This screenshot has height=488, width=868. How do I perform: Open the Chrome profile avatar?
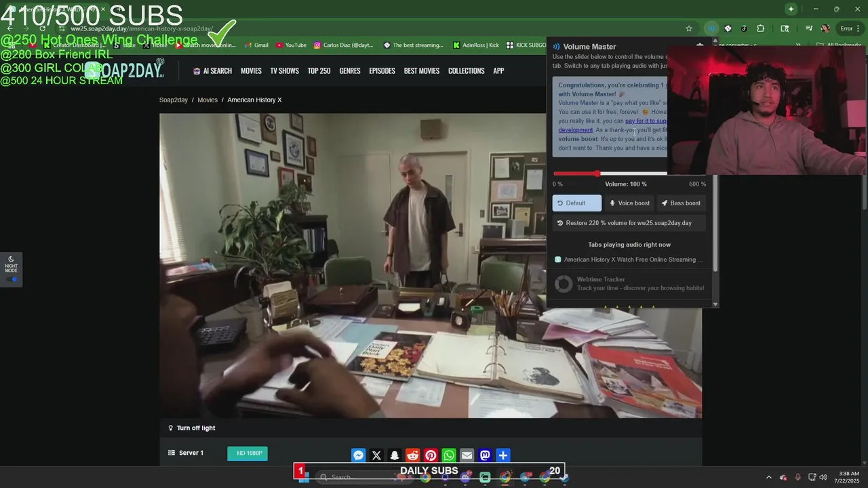pyautogui.click(x=825, y=28)
